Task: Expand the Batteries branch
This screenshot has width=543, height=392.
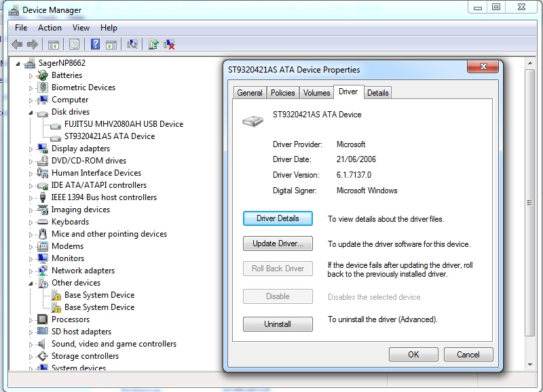Action: [x=31, y=76]
